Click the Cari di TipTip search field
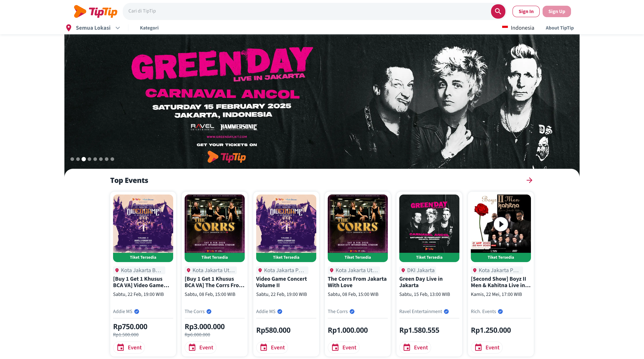 [307, 11]
